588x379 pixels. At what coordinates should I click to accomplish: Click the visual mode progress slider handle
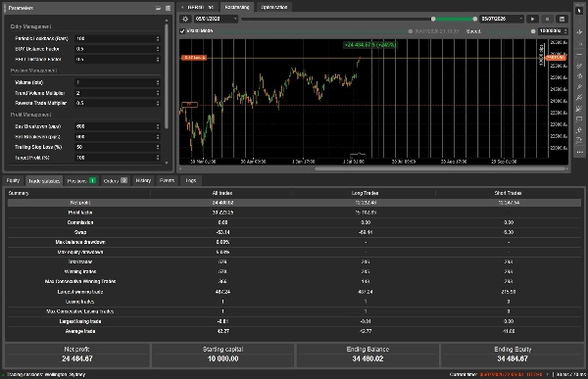coord(411,31)
